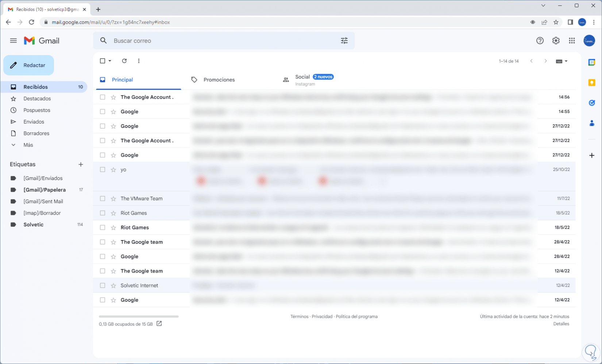Image resolution: width=602 pixels, height=364 pixels.
Task: Open input tools dropdown arrow
Action: coord(566,61)
